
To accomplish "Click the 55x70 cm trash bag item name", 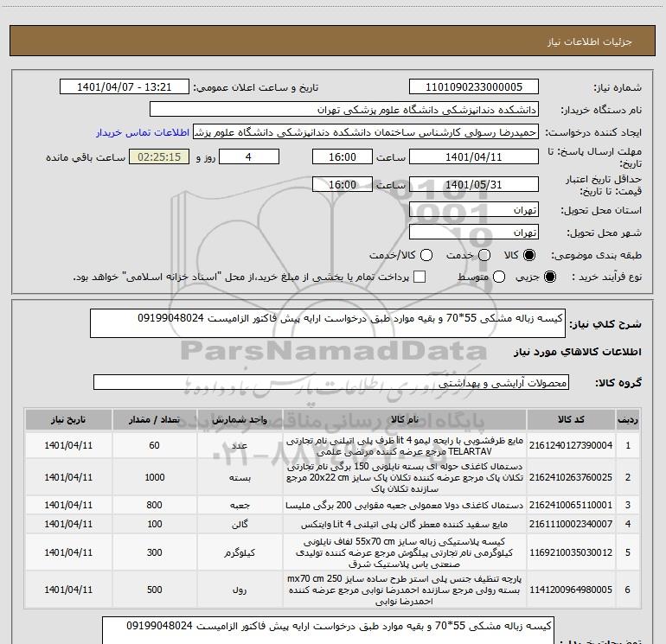I will (x=405, y=552).
